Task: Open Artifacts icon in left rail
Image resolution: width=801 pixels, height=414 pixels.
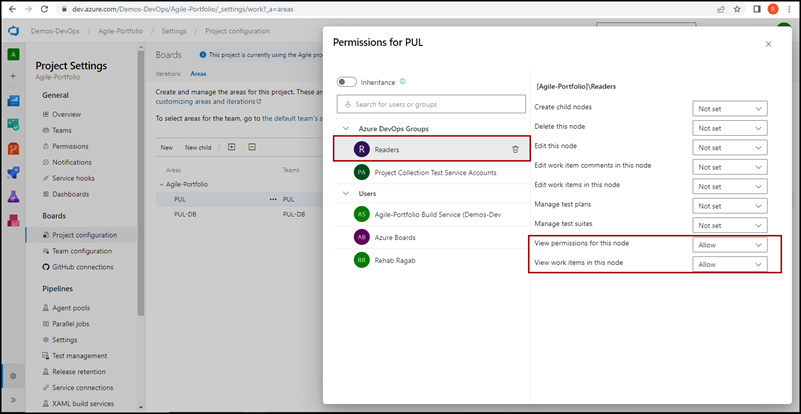Action: [13, 220]
